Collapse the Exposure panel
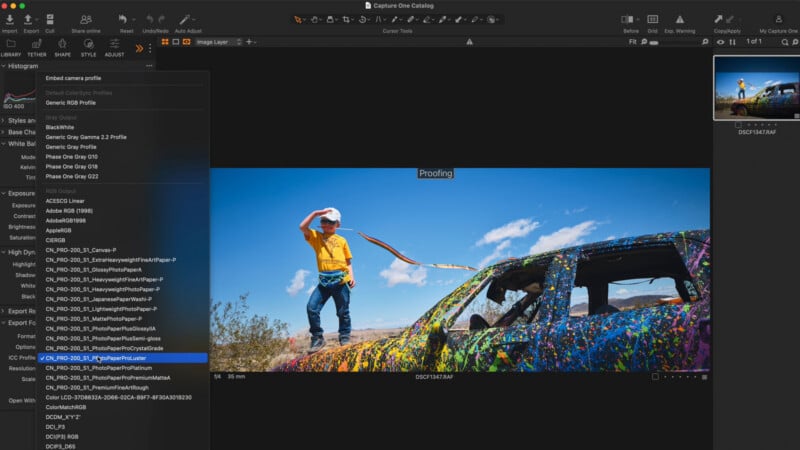Image resolution: width=800 pixels, height=450 pixels. click(4, 193)
